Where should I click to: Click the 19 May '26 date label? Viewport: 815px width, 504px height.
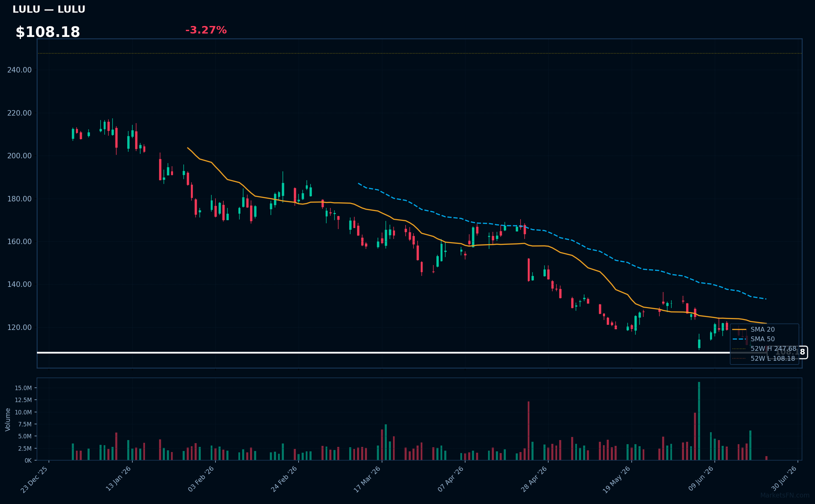coord(617,480)
